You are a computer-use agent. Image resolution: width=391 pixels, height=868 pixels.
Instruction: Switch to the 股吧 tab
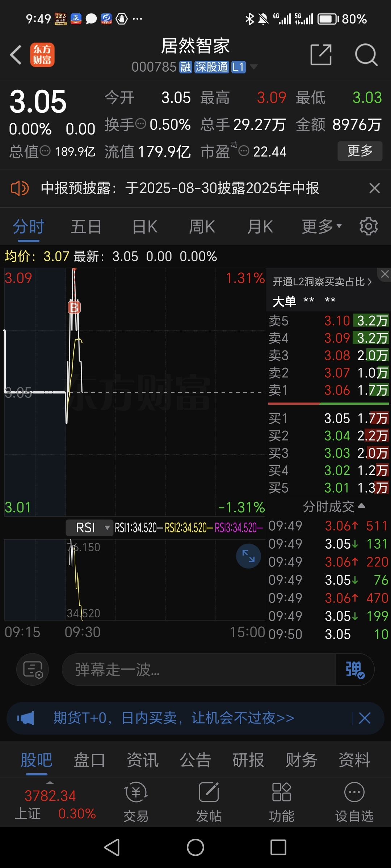(37, 760)
